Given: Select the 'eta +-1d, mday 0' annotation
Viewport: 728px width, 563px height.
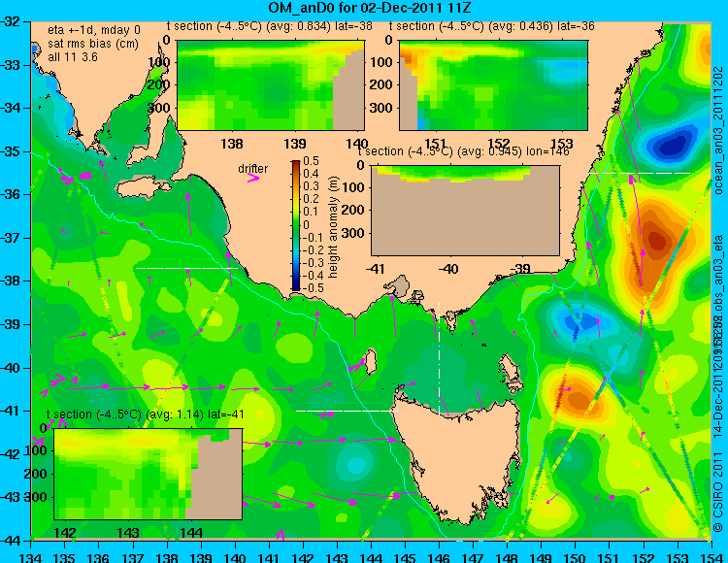Looking at the screenshot, I should point(94,30).
